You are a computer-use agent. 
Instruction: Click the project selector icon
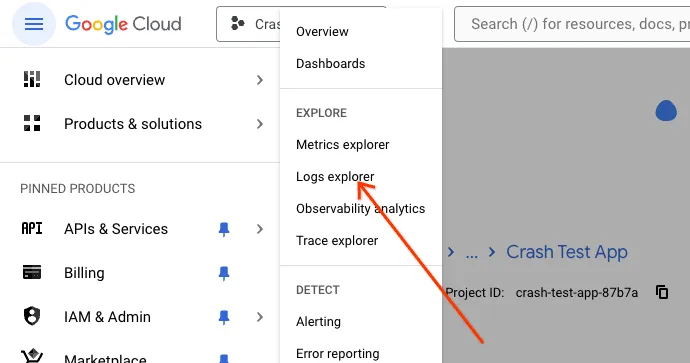(238, 24)
